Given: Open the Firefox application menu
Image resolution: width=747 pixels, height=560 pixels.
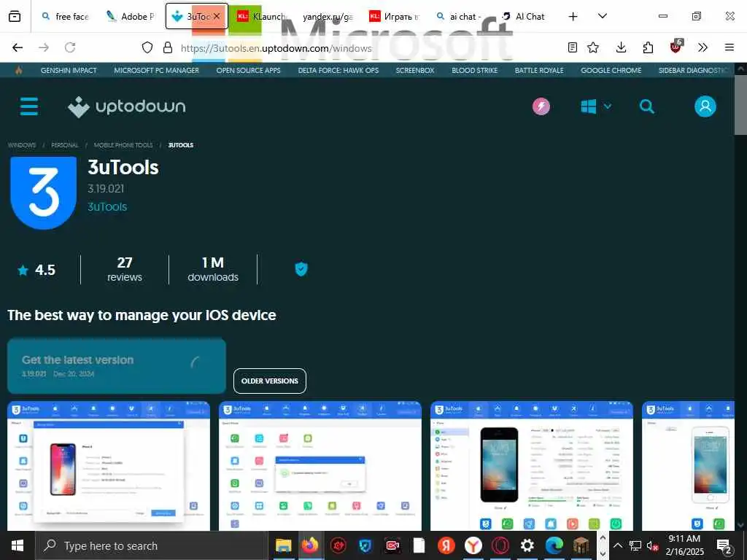Looking at the screenshot, I should 729,47.
